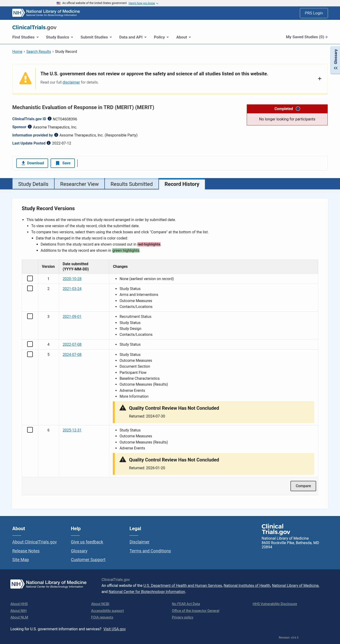Image resolution: width=340 pixels, height=644 pixels.
Task: Visit USA.gov link
Action: [x=115, y=629]
